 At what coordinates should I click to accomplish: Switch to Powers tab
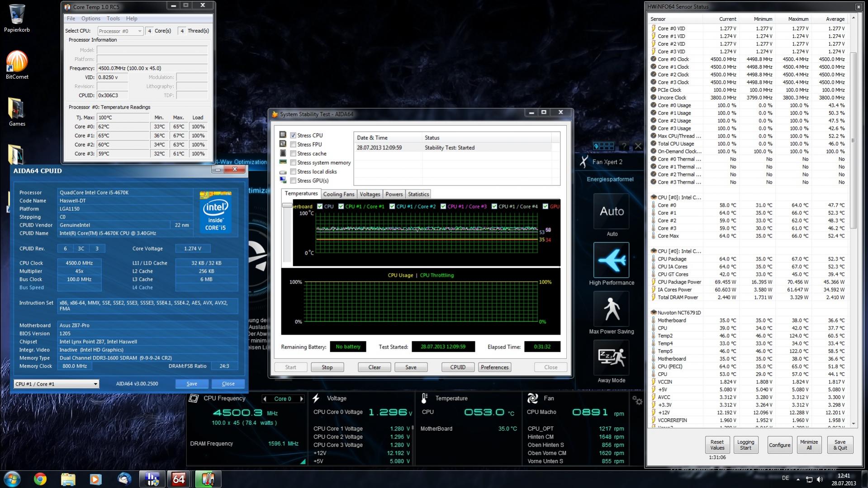pos(394,194)
